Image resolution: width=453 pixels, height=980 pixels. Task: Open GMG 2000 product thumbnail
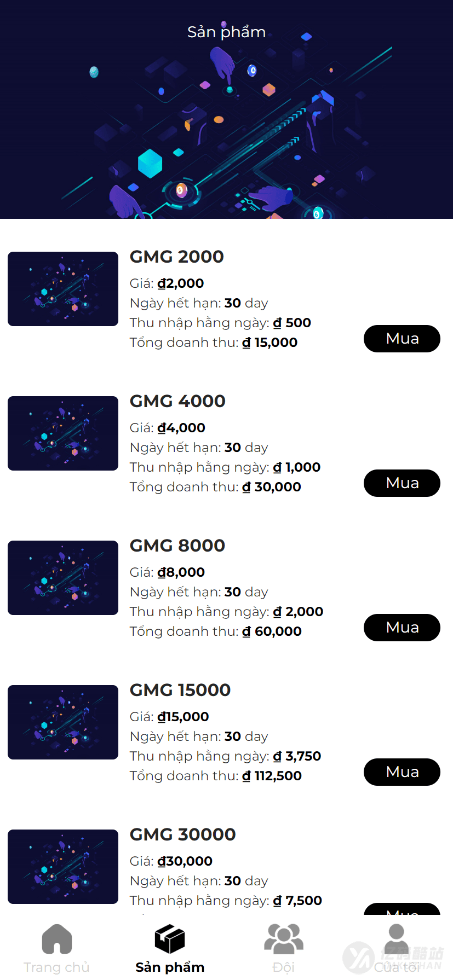pyautogui.click(x=63, y=289)
